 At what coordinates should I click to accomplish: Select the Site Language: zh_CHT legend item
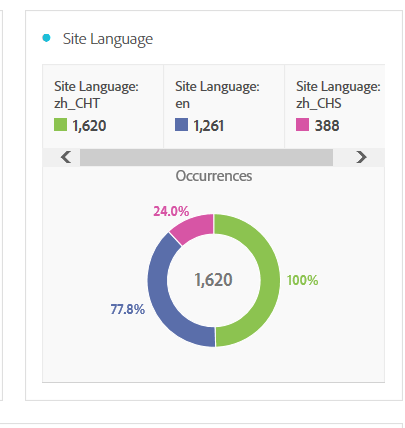coord(103,106)
